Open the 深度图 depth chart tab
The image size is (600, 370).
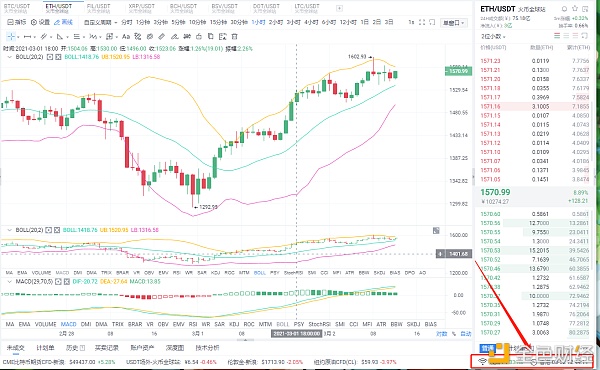point(175,348)
